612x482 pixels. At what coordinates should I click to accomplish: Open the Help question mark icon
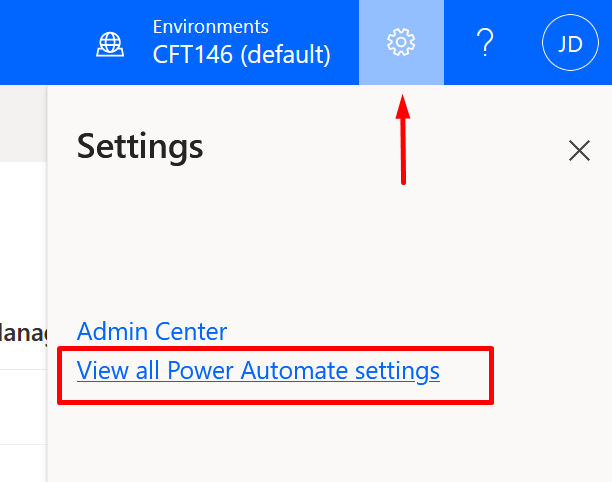click(x=485, y=42)
